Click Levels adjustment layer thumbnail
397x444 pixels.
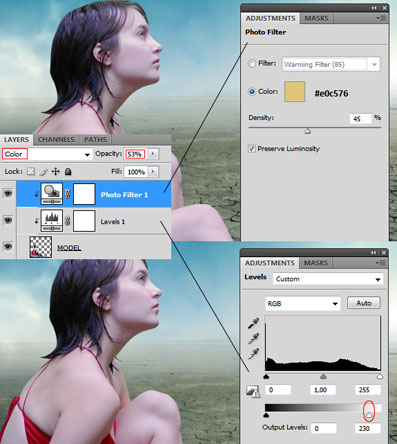coord(52,220)
